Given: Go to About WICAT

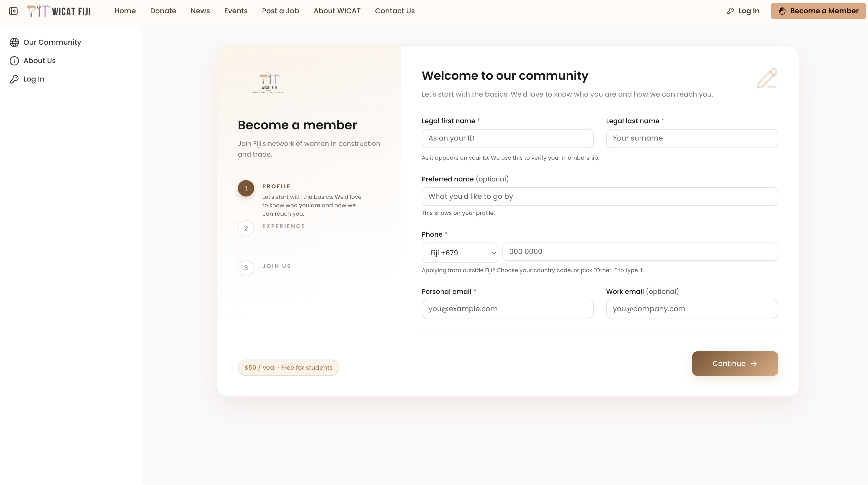Looking at the screenshot, I should [x=337, y=11].
